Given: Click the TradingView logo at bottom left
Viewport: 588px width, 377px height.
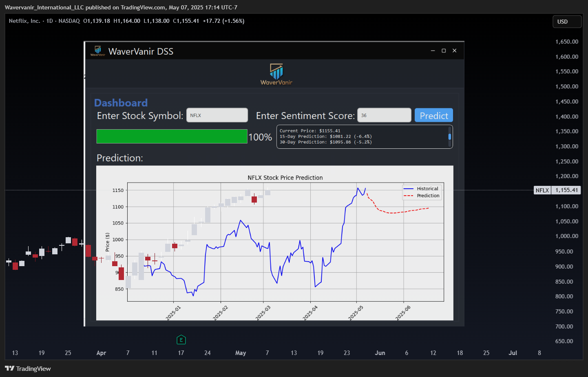Looking at the screenshot, I should click(28, 368).
